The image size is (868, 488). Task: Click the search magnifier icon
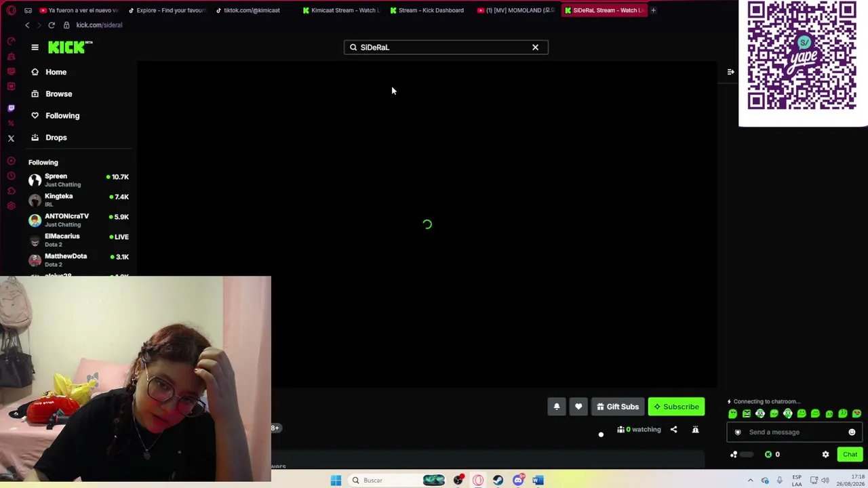[353, 47]
